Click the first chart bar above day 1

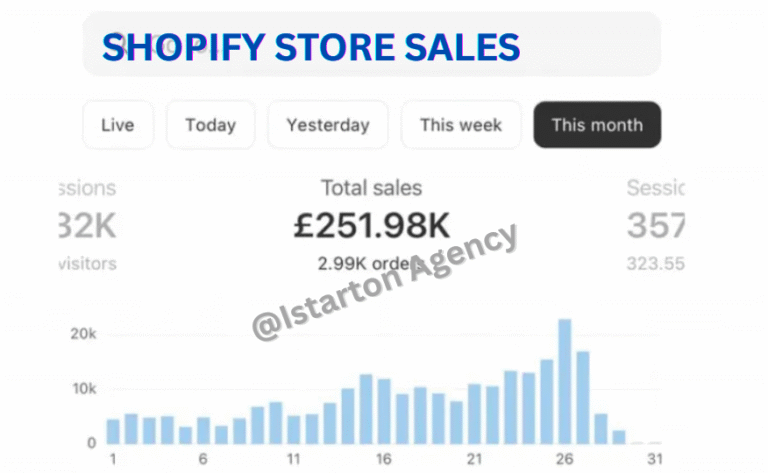click(113, 431)
